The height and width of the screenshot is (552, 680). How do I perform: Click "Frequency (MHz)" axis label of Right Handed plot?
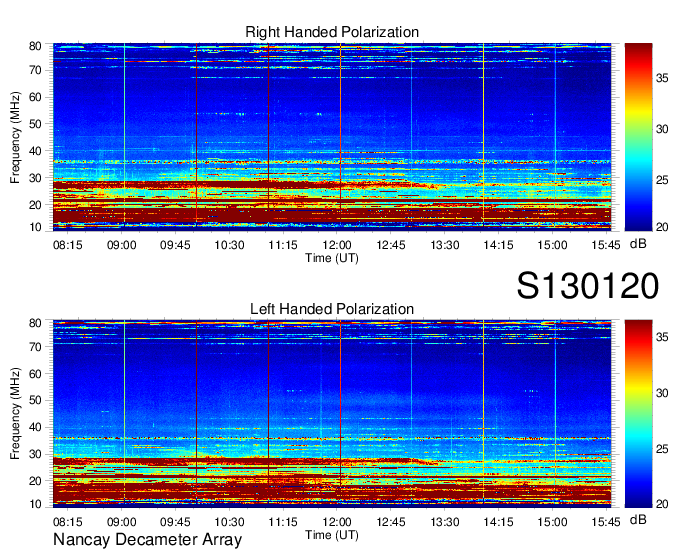point(15,137)
